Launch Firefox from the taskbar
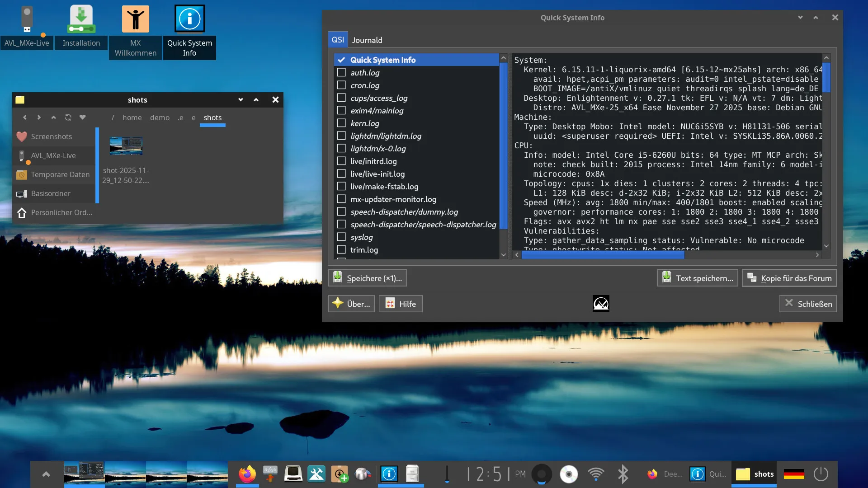This screenshot has height=488, width=868. (247, 474)
